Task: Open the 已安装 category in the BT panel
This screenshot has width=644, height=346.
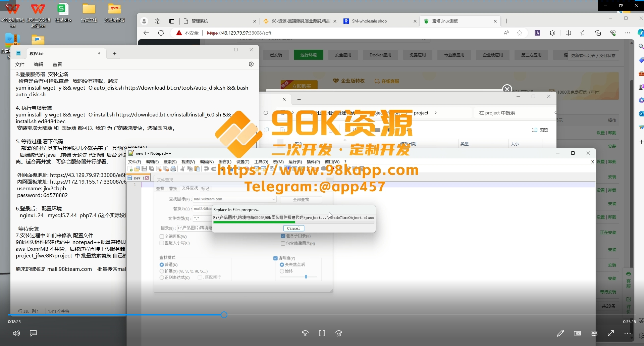Action: (276, 55)
